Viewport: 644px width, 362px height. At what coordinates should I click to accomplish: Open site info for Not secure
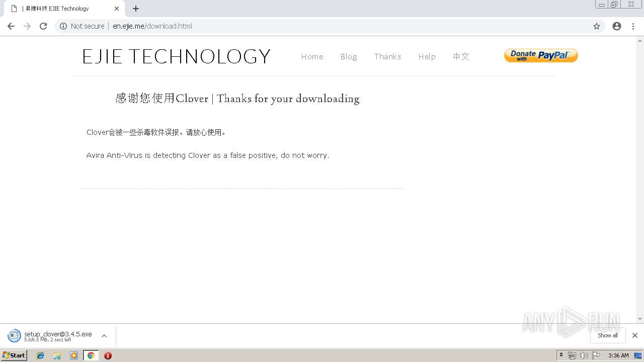pos(82,26)
